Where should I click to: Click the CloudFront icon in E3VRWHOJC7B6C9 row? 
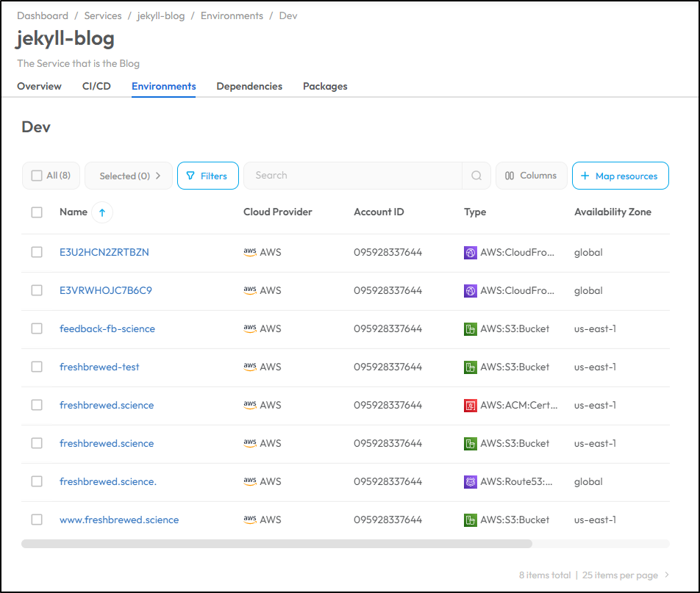pos(470,291)
